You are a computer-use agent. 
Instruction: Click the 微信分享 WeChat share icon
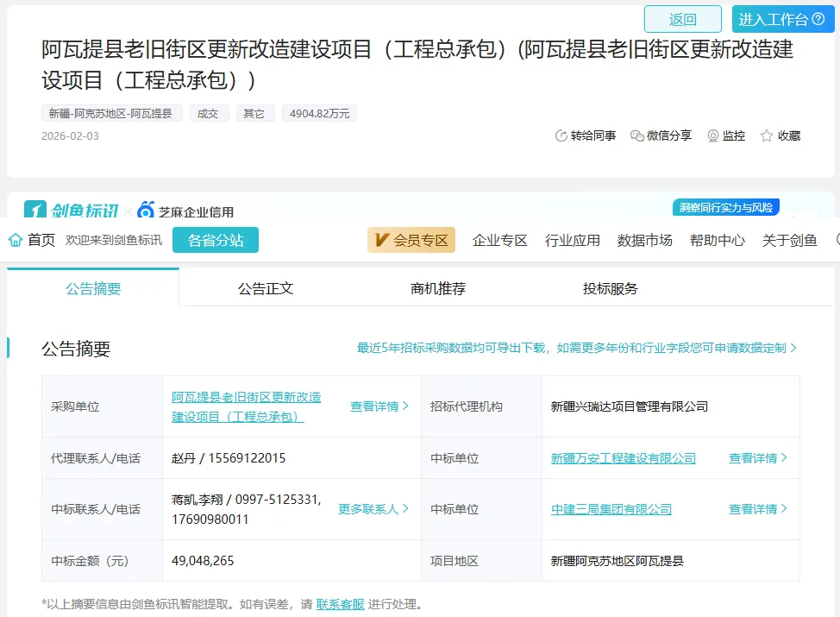click(x=637, y=135)
